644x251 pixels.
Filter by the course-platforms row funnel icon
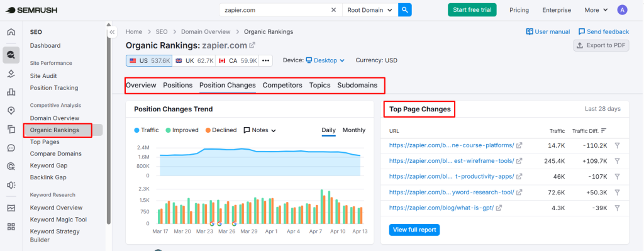pyautogui.click(x=617, y=145)
